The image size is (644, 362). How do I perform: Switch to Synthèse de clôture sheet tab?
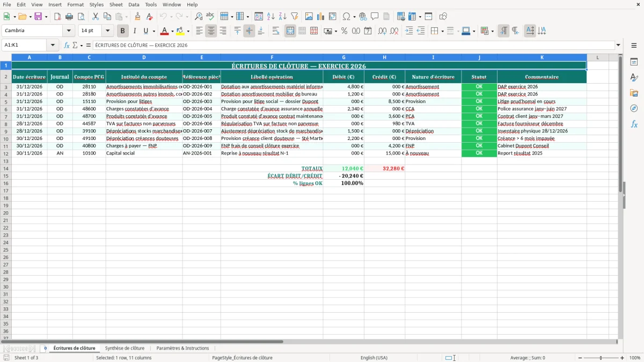click(x=125, y=348)
